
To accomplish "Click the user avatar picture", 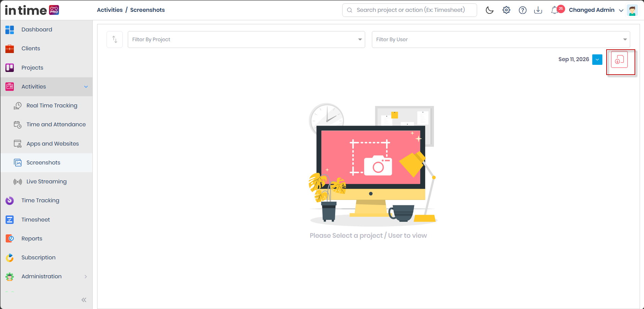I will point(632,10).
